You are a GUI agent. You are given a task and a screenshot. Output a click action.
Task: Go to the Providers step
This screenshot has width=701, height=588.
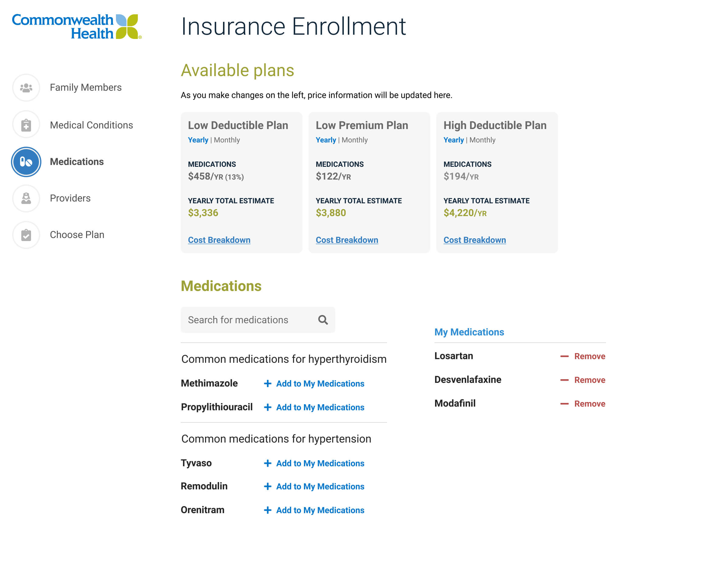(x=70, y=198)
